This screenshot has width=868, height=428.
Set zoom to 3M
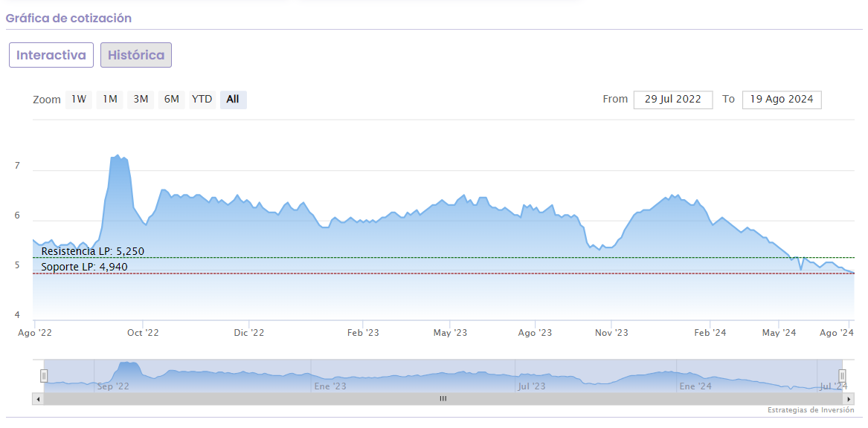[x=141, y=100]
